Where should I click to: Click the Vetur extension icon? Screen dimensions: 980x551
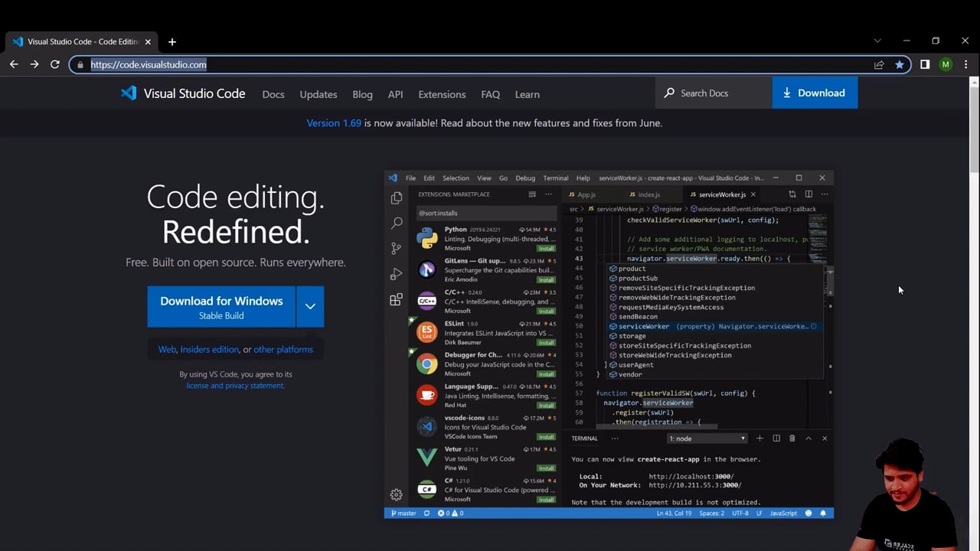tap(427, 458)
